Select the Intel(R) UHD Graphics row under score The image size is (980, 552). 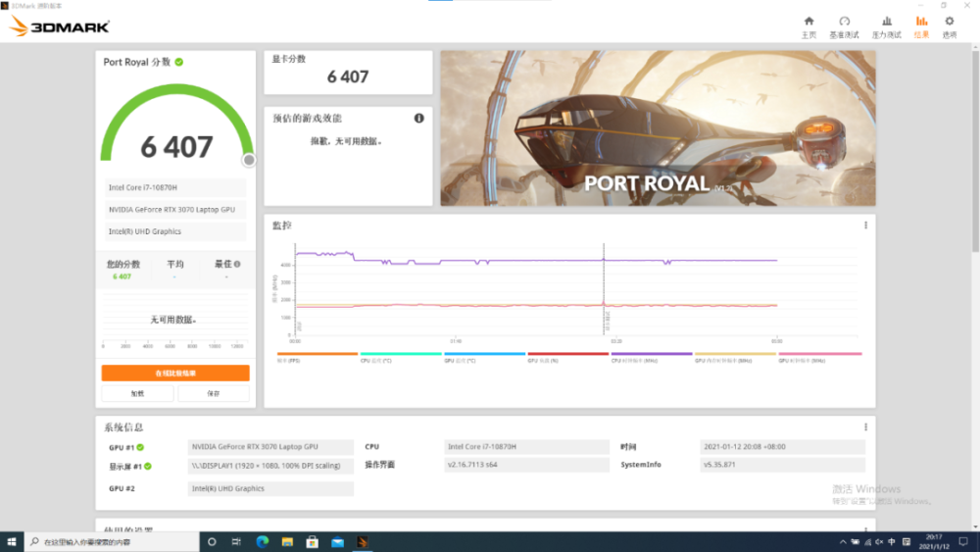(175, 231)
